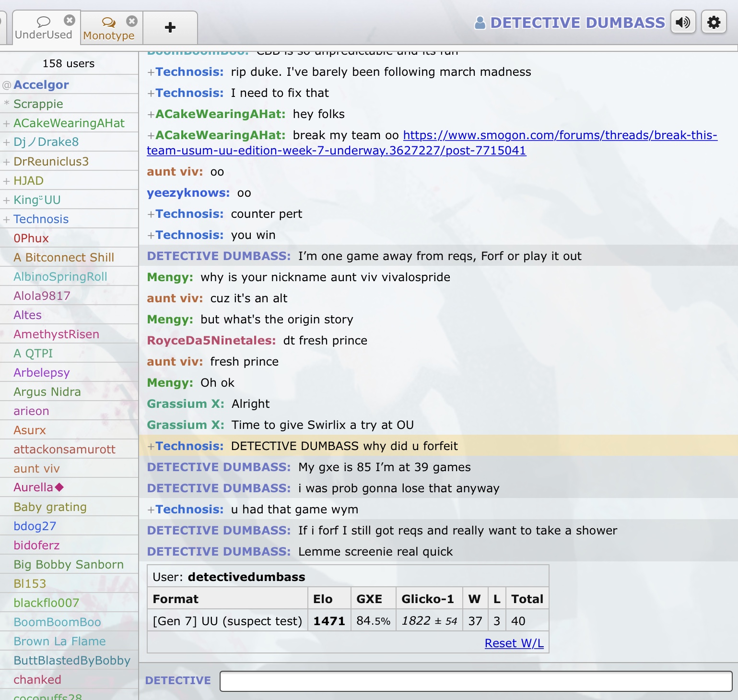The width and height of the screenshot is (738, 700).
Task: Click the DETECTIVE DUMBASS username at top
Action: tap(577, 23)
